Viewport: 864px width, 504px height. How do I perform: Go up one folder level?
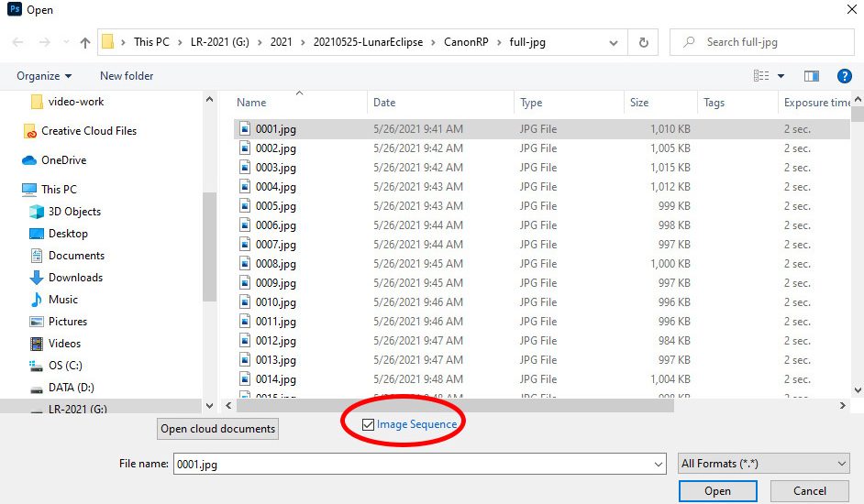pyautogui.click(x=85, y=42)
